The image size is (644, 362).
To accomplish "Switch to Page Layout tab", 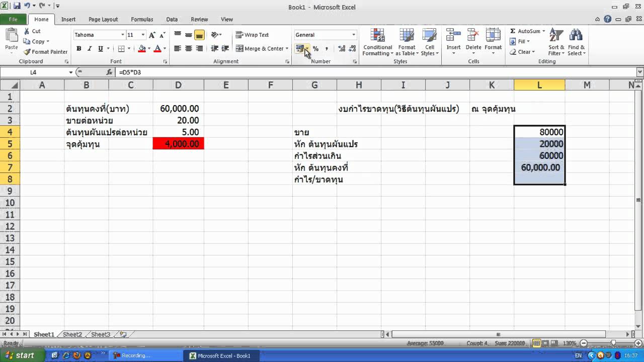I will tap(103, 19).
